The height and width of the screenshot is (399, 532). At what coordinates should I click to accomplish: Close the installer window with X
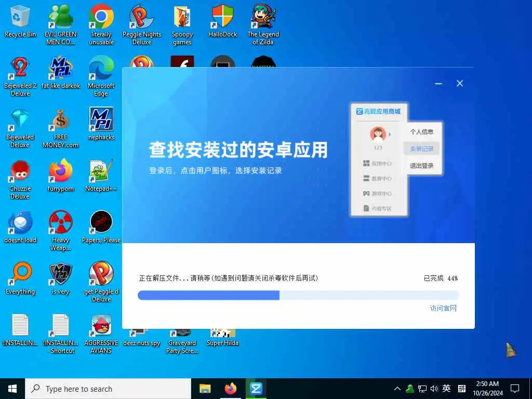pyautogui.click(x=460, y=84)
